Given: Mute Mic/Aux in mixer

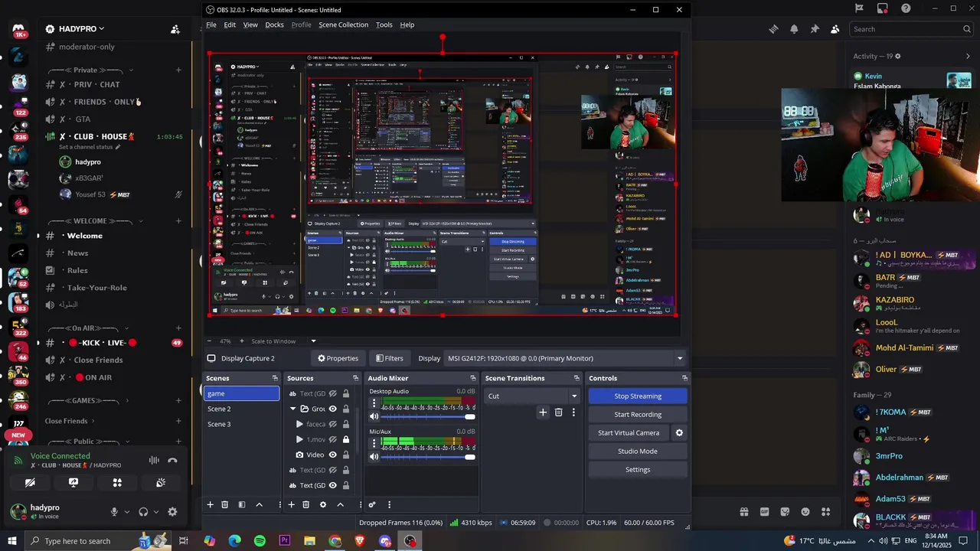Looking at the screenshot, I should click(x=374, y=457).
